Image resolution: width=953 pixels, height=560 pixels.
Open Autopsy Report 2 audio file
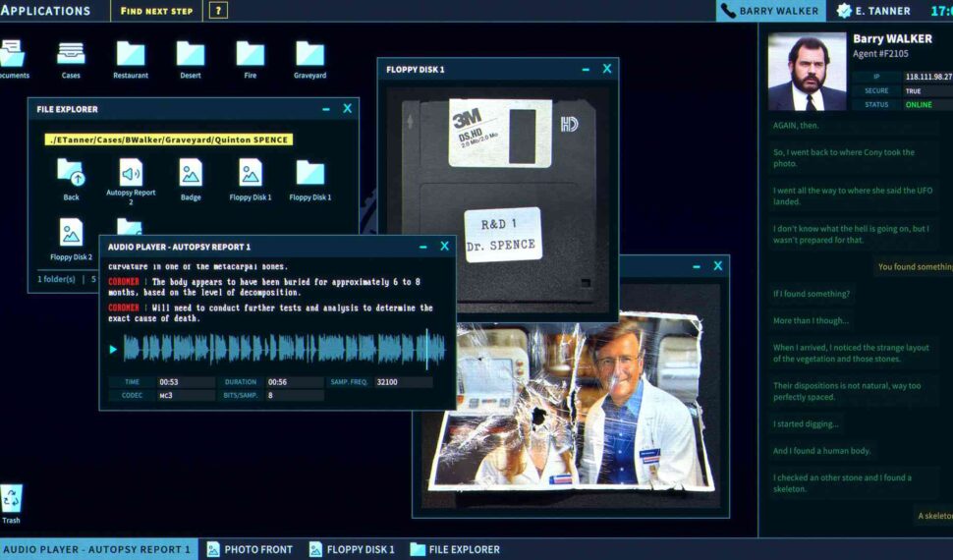131,174
